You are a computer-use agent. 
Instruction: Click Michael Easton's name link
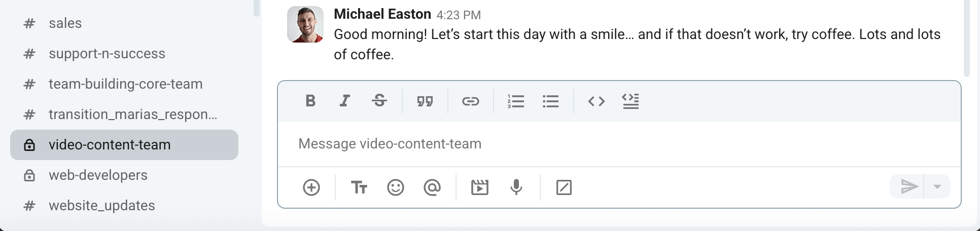click(x=382, y=14)
